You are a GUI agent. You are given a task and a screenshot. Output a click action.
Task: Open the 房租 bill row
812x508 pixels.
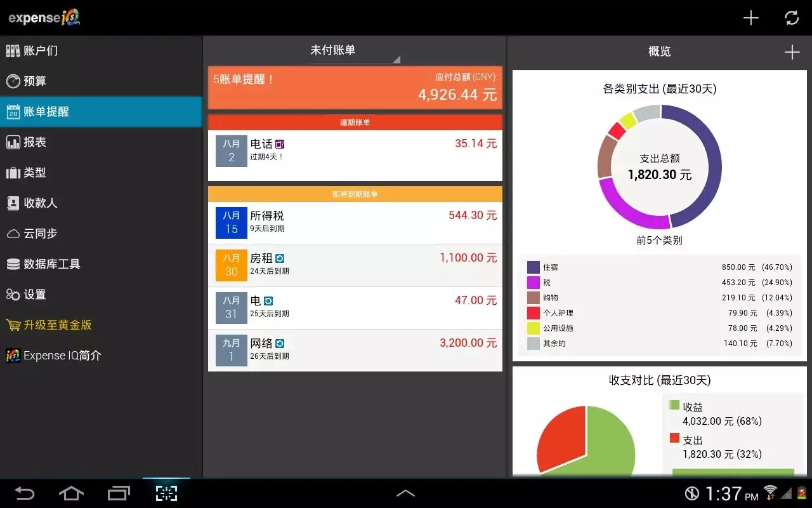click(x=355, y=265)
